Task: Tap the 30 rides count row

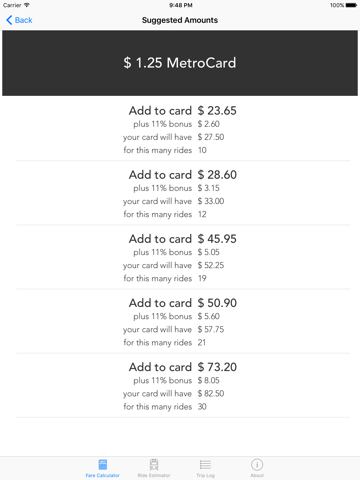Action: pos(165,407)
